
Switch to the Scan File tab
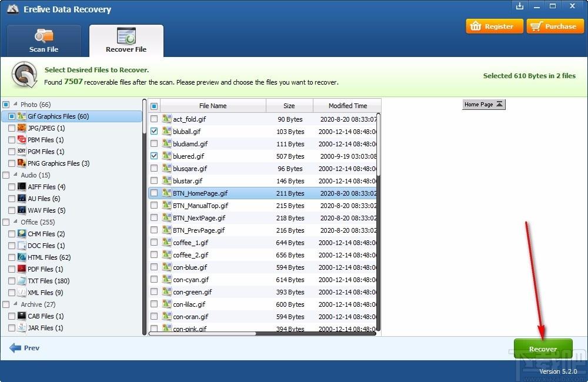(x=44, y=41)
